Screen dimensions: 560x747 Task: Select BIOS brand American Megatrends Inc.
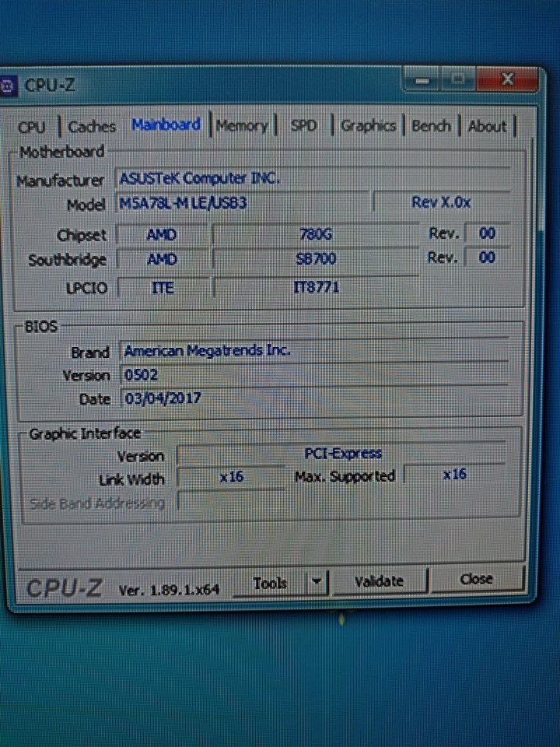click(x=314, y=351)
